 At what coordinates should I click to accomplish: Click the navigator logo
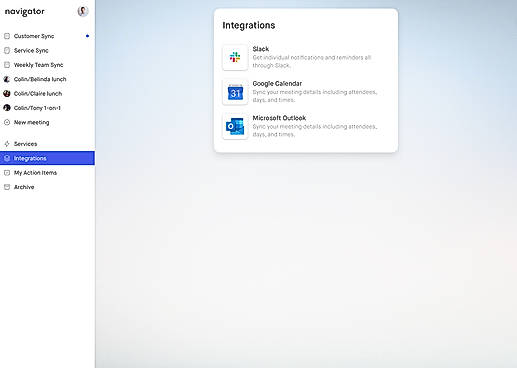tap(25, 12)
